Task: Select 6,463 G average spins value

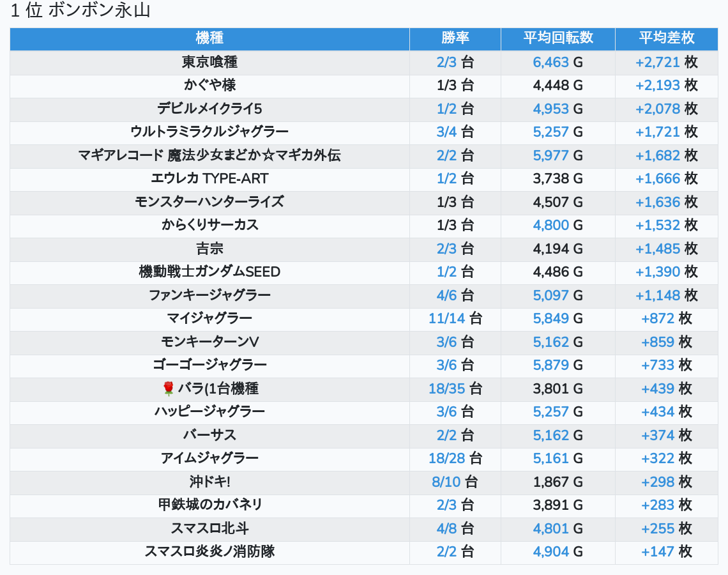Action: 557,62
